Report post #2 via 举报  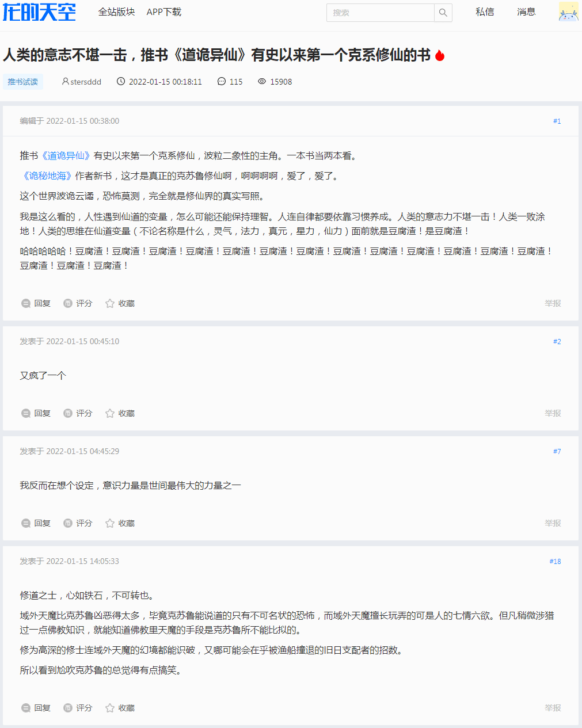click(x=553, y=413)
